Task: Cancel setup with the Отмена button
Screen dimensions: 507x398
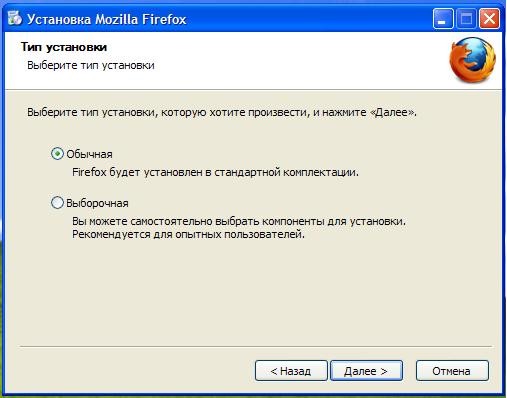Action: click(452, 371)
